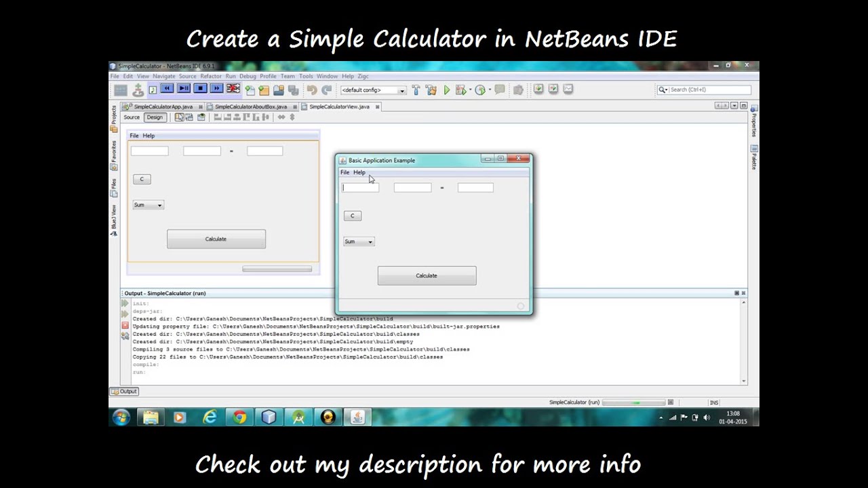Image resolution: width=868 pixels, height=488 pixels.
Task: Click Calculate button in running app
Action: pos(427,276)
